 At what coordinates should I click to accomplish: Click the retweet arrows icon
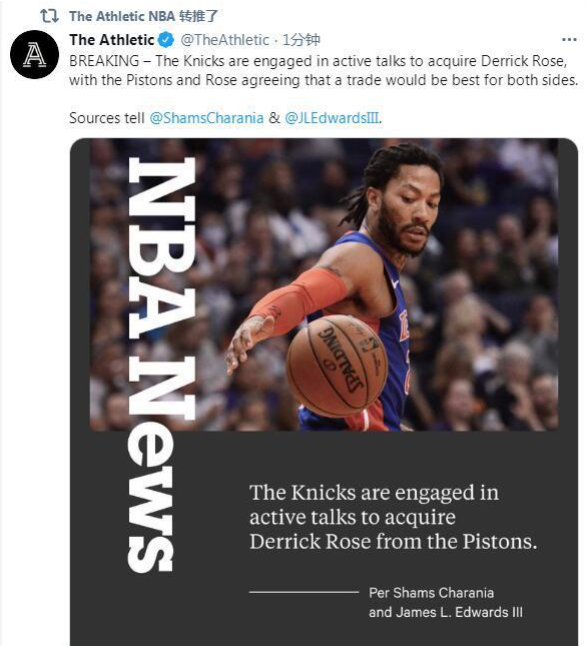pyautogui.click(x=49, y=16)
